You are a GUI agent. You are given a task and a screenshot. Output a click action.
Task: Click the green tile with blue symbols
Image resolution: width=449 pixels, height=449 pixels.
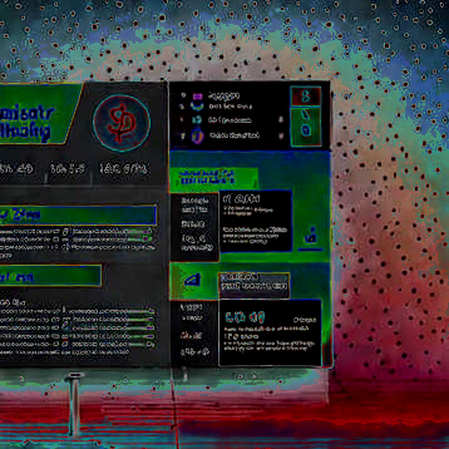tap(306, 127)
